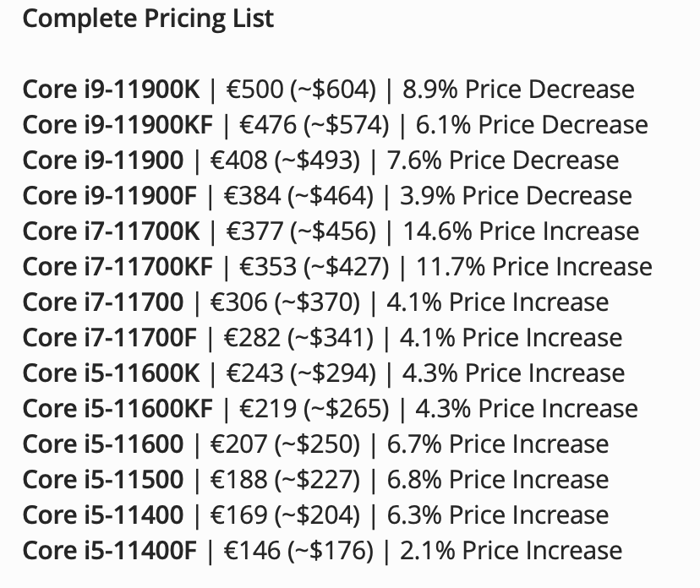Click the 14.6% Price Increase text

pos(521,231)
